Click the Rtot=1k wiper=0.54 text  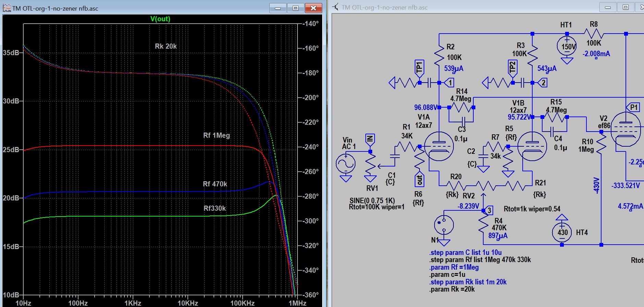pyautogui.click(x=532, y=209)
